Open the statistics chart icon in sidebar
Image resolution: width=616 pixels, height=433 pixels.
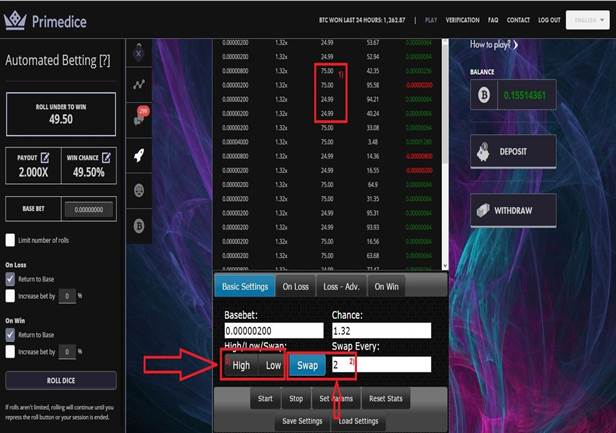139,87
